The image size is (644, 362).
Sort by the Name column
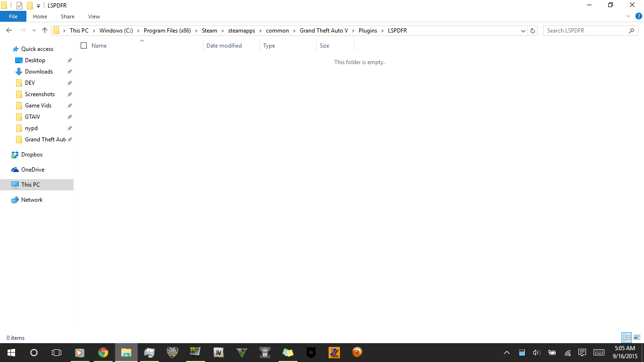click(x=99, y=46)
